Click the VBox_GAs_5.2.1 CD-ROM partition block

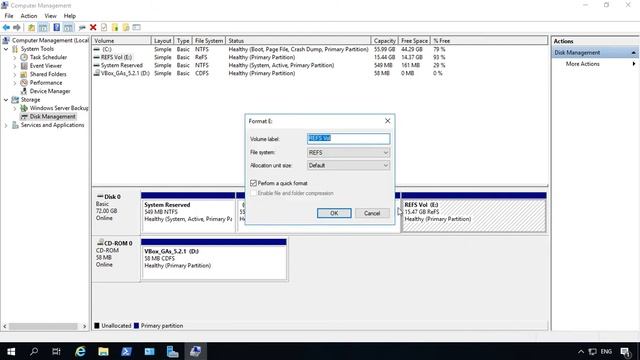click(213, 259)
